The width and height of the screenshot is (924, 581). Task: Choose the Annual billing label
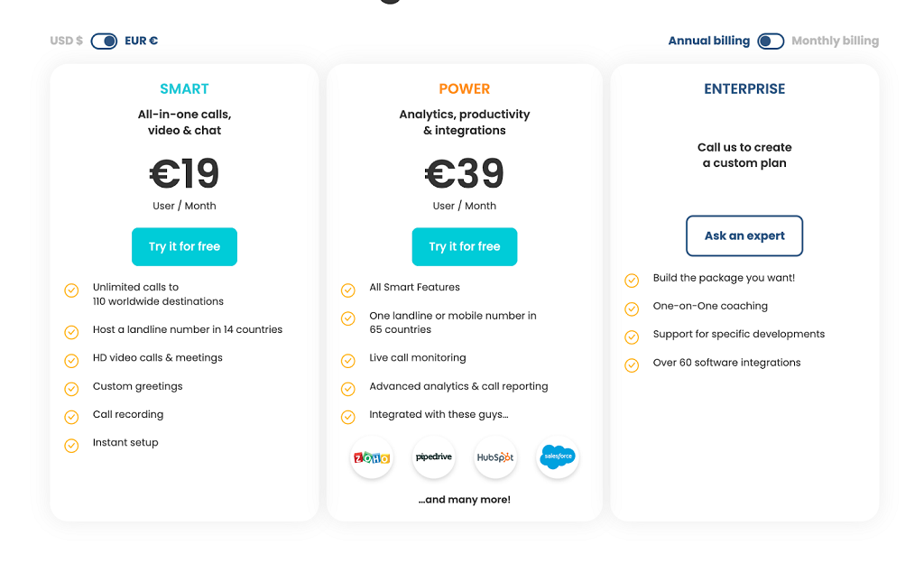708,41
